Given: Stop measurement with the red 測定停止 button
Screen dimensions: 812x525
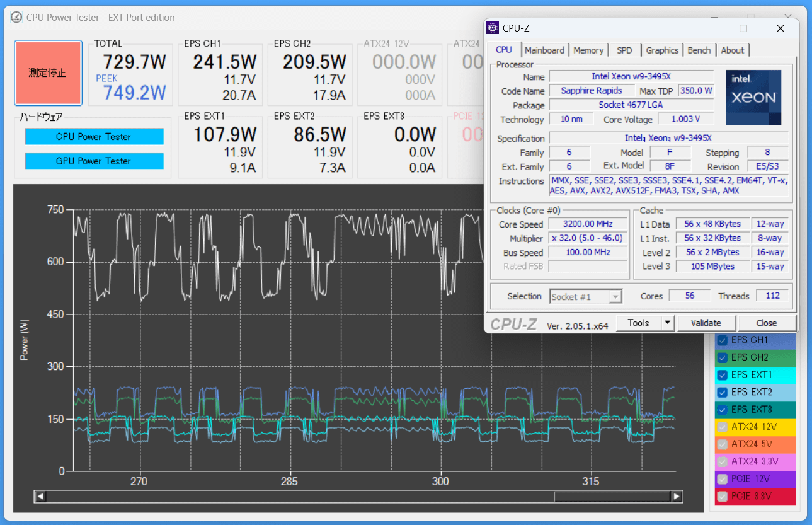Looking at the screenshot, I should click(48, 73).
